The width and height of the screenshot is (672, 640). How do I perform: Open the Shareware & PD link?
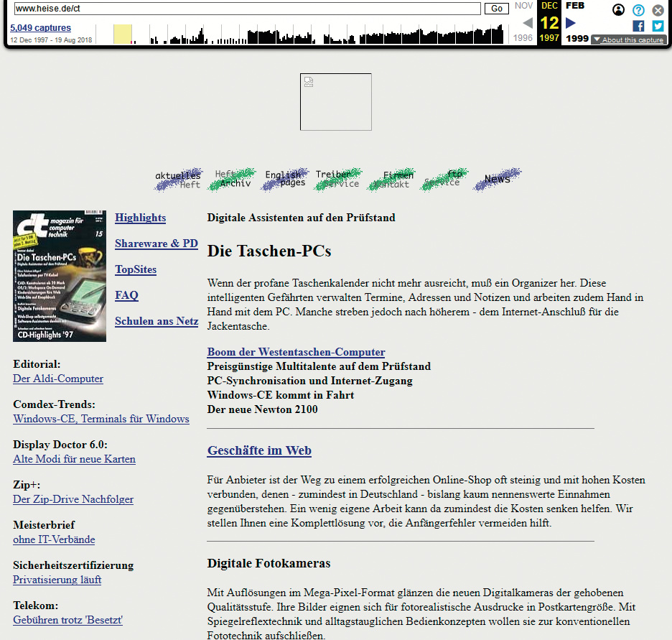click(156, 244)
